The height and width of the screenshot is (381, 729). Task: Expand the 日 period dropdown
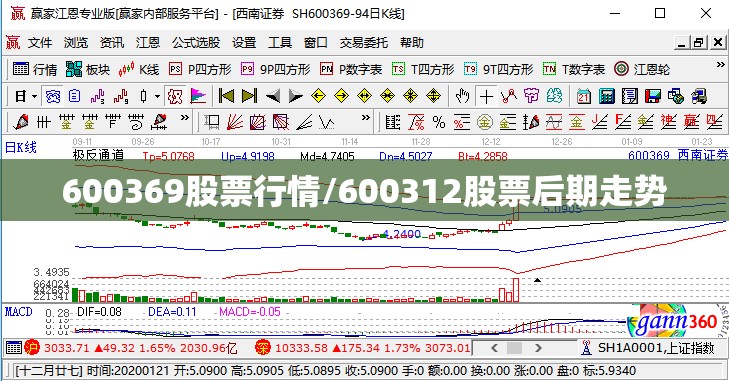click(35, 97)
